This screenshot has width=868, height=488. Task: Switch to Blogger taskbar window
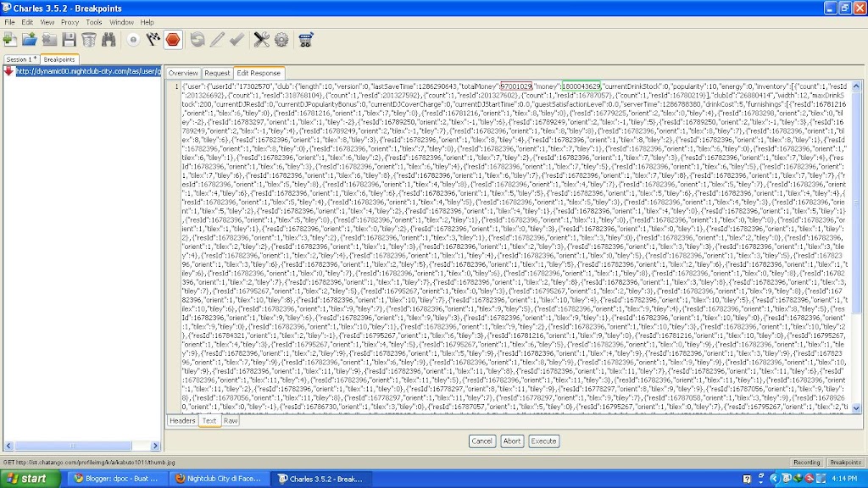tap(115, 479)
